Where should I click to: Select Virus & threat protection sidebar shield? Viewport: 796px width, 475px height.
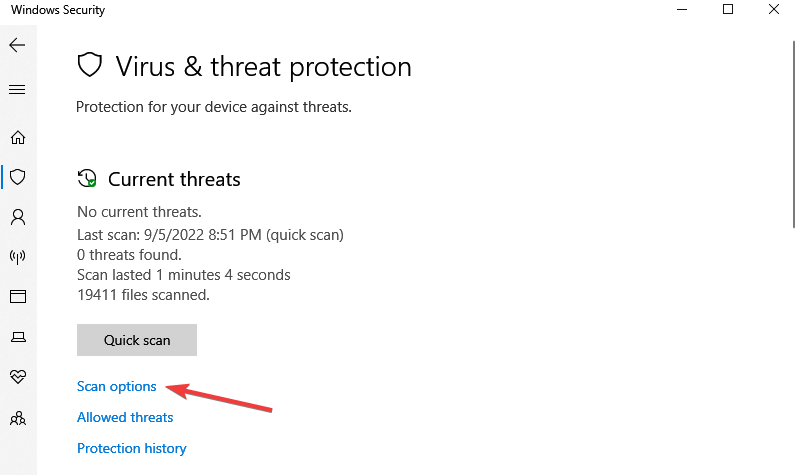click(x=18, y=177)
